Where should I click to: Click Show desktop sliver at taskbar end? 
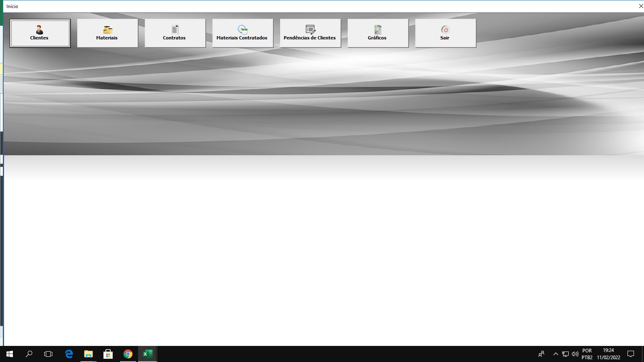pos(643,354)
